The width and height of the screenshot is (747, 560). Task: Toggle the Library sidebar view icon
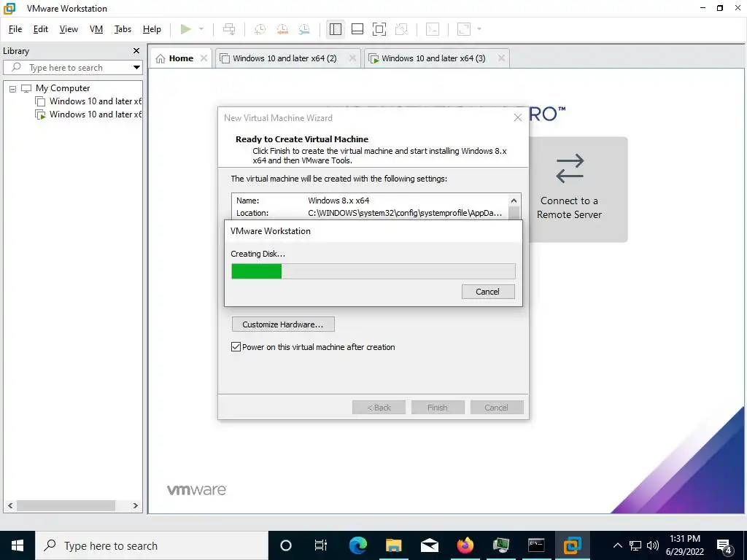click(336, 29)
